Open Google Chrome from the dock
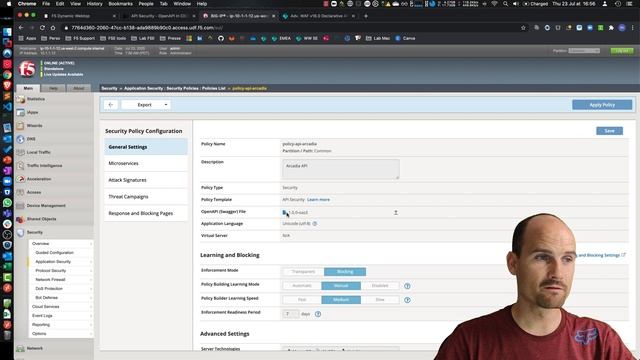The height and width of the screenshot is (360, 640). tap(7, 75)
